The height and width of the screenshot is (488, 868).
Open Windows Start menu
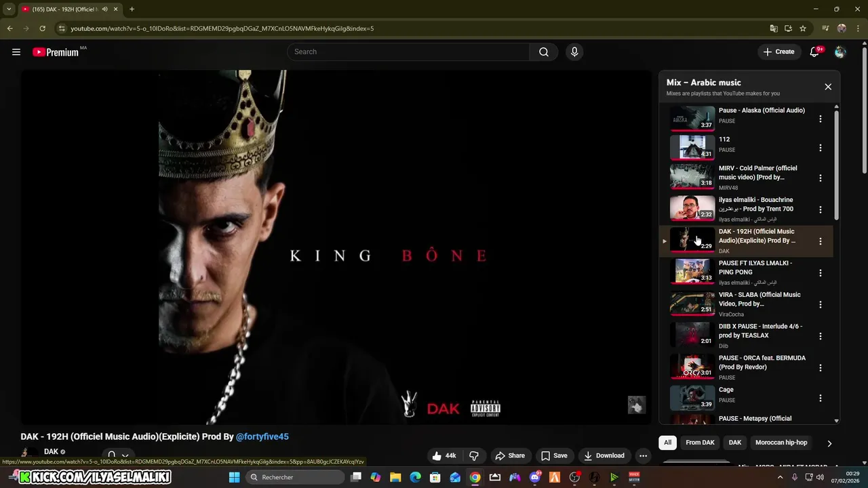coord(234,477)
